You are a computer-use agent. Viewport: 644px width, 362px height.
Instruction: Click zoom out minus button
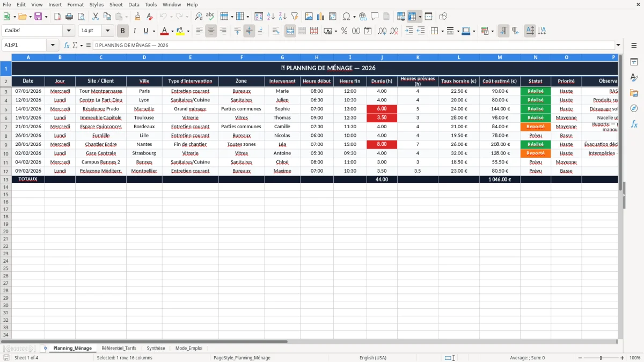tap(579, 358)
